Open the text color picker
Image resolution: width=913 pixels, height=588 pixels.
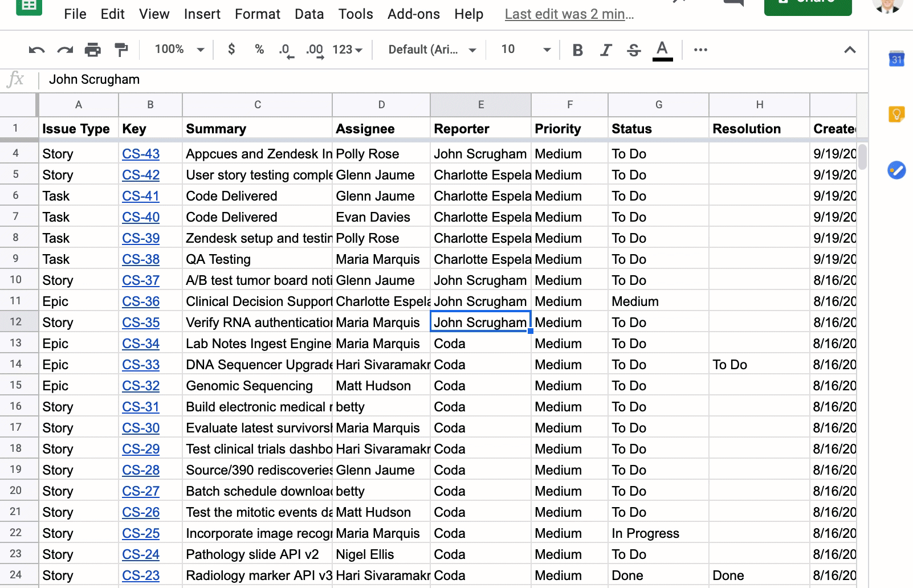[x=662, y=50]
